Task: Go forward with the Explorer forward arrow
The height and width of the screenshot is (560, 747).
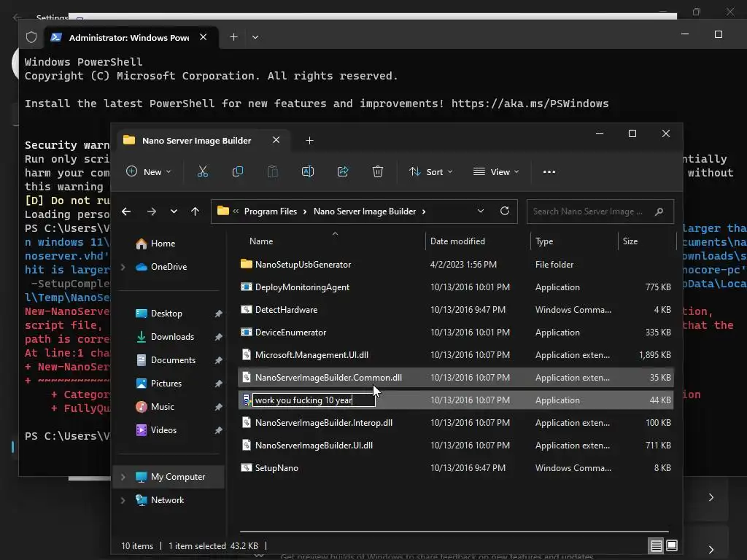Action: point(152,211)
